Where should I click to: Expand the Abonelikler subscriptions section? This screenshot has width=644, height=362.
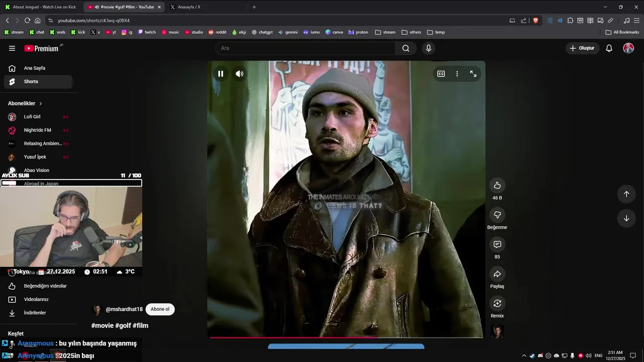(25, 104)
